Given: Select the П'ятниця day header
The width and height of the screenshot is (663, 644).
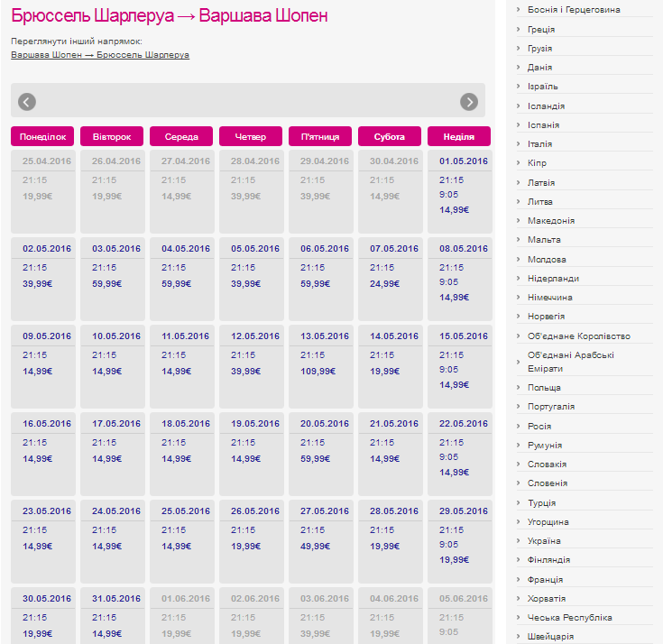Looking at the screenshot, I should [x=319, y=136].
